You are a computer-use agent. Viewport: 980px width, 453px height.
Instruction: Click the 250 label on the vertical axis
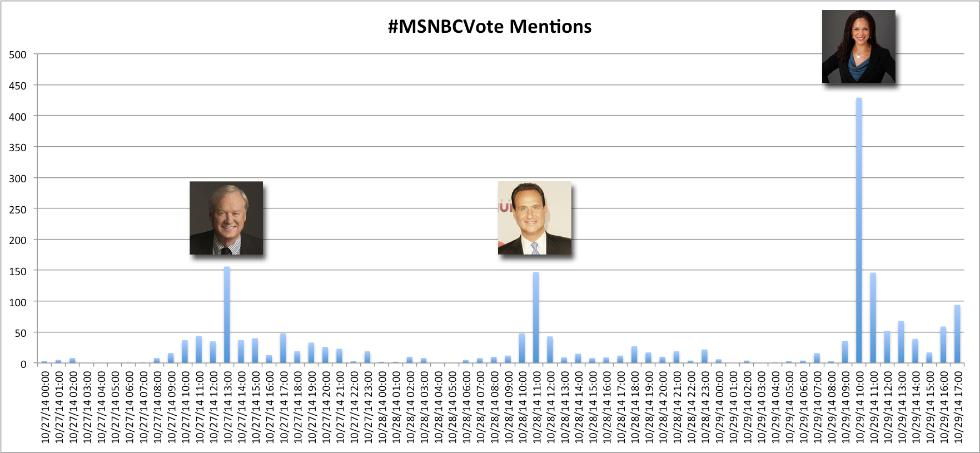[18, 210]
